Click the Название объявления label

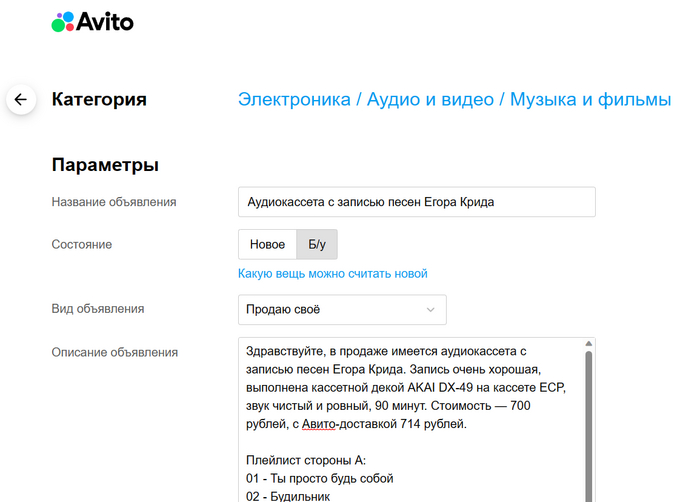click(114, 202)
